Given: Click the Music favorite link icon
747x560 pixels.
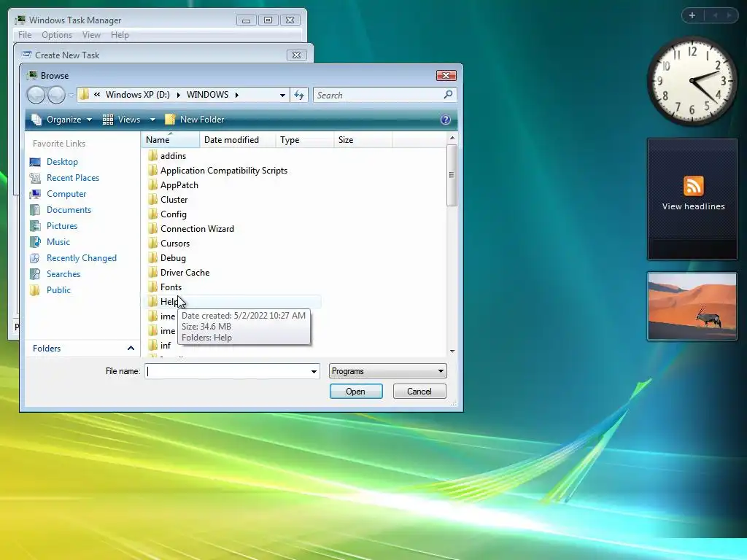Looking at the screenshot, I should coord(35,242).
